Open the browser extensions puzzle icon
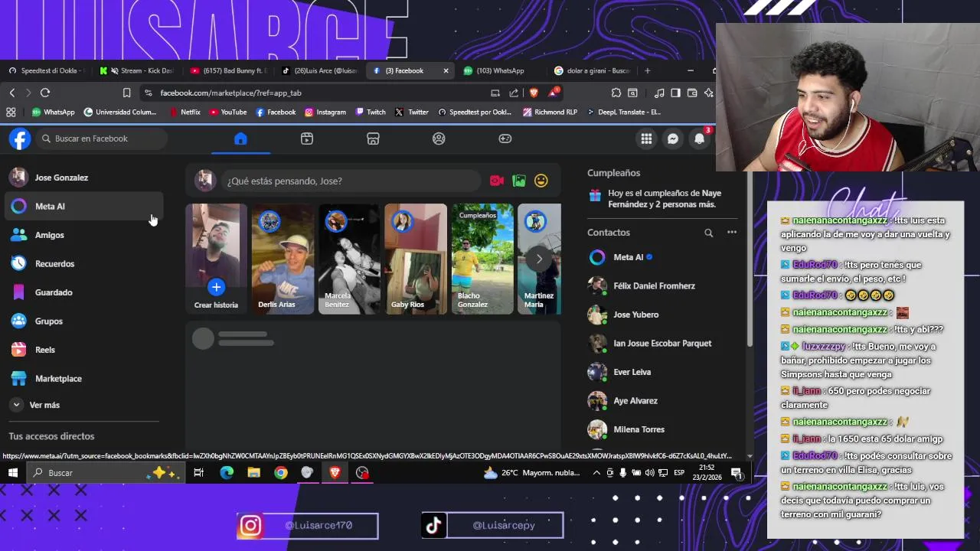The height and width of the screenshot is (551, 980). 616,93
